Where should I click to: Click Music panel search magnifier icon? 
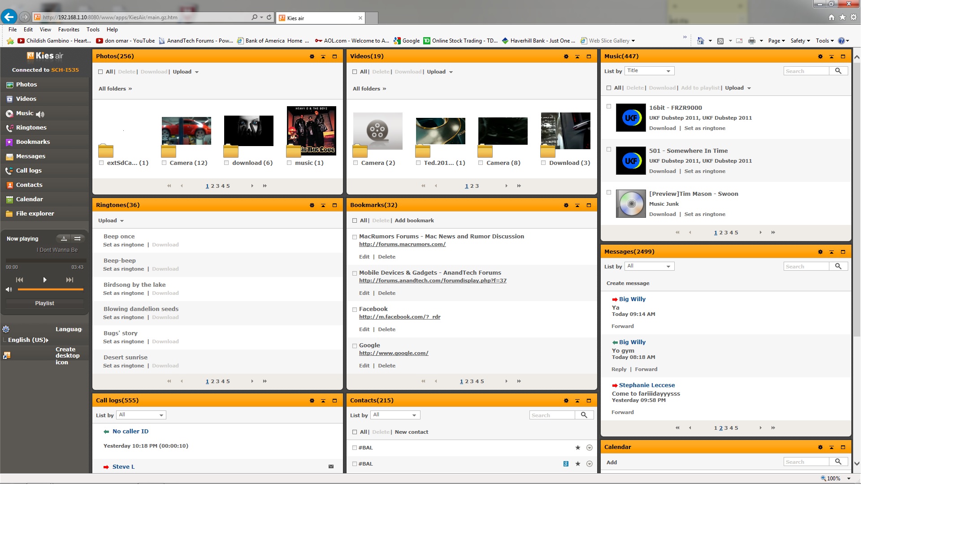pyautogui.click(x=838, y=71)
